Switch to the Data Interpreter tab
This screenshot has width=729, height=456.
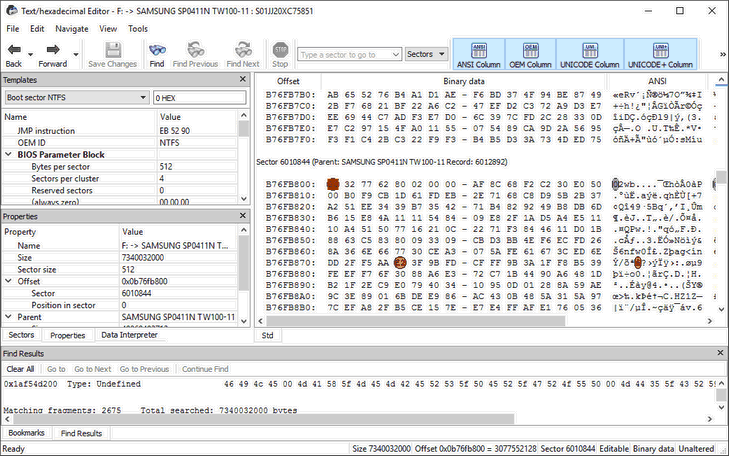pos(129,335)
